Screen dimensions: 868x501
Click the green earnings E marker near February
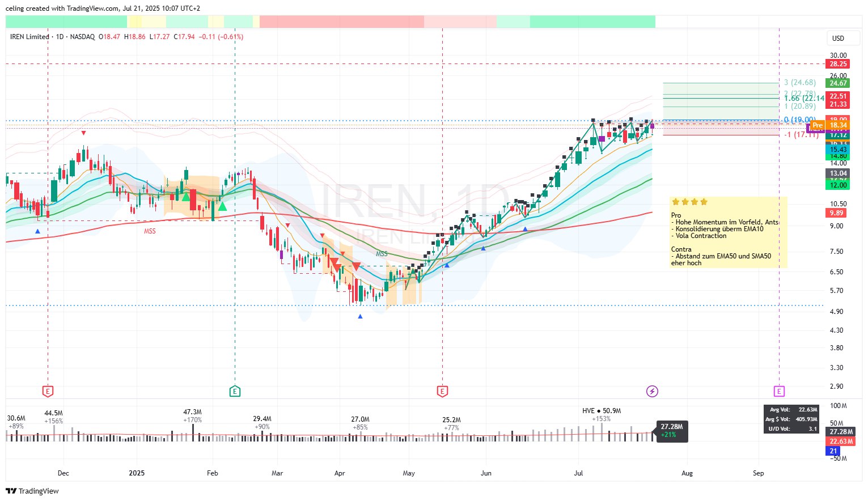click(x=235, y=391)
